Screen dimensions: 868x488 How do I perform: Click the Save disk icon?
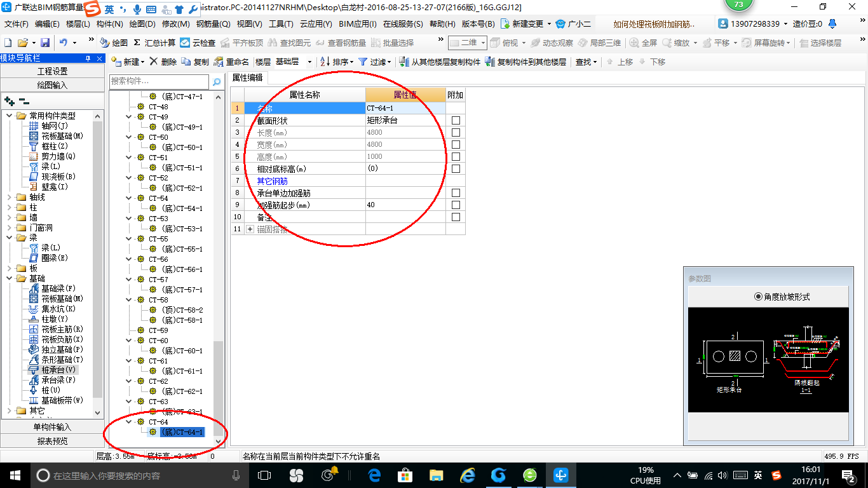coord(45,43)
